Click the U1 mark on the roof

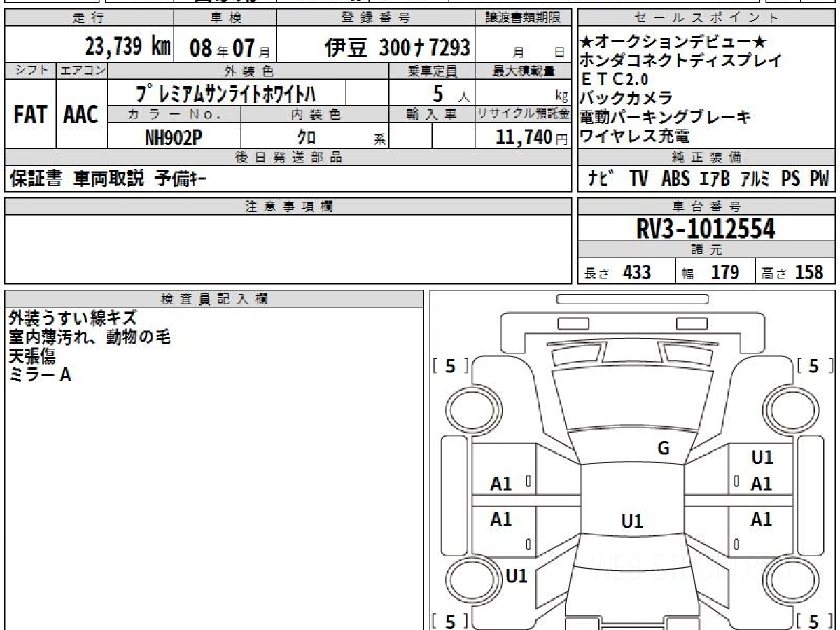(x=632, y=521)
